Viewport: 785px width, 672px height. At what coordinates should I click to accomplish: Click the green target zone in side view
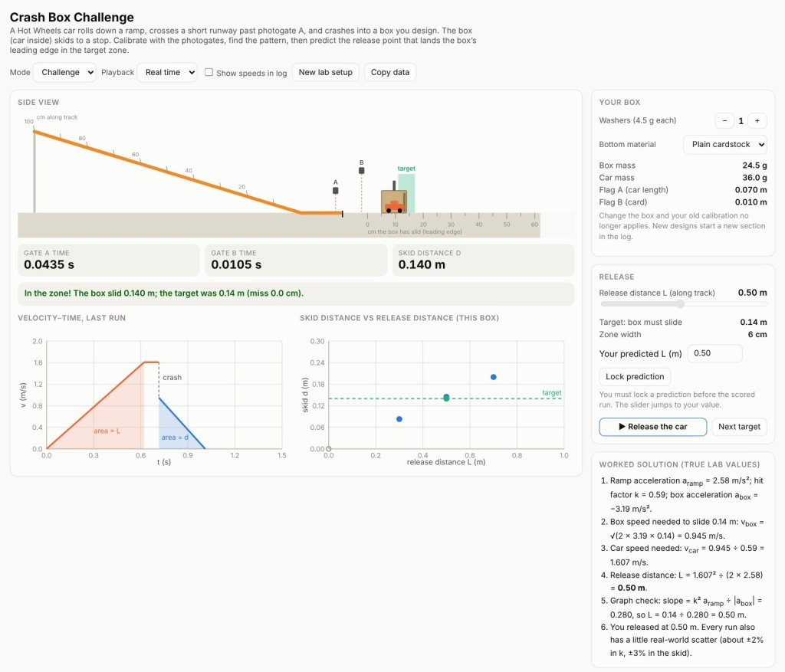[x=410, y=193]
